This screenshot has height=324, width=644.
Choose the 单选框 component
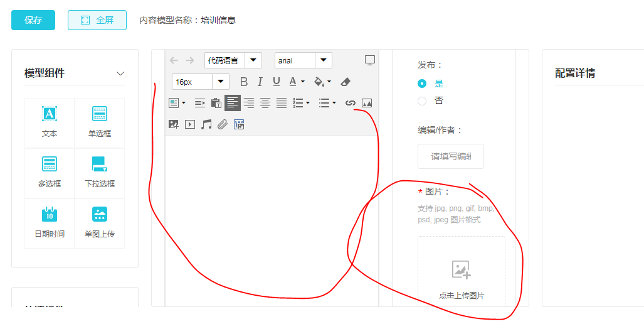click(100, 122)
